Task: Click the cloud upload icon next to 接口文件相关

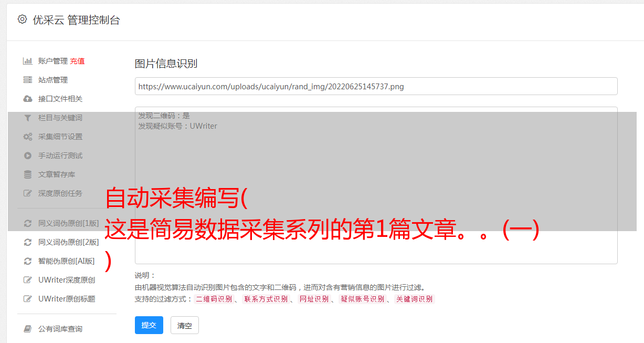Action: tap(28, 99)
